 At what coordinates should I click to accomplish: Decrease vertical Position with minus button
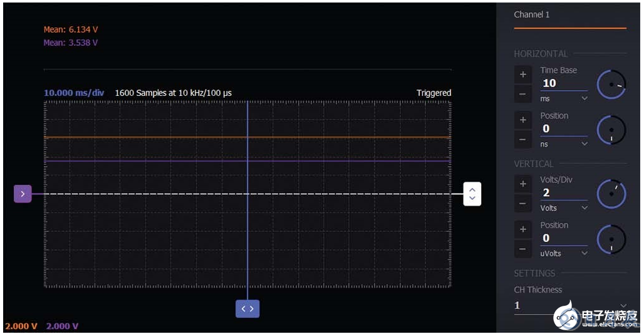click(x=523, y=249)
